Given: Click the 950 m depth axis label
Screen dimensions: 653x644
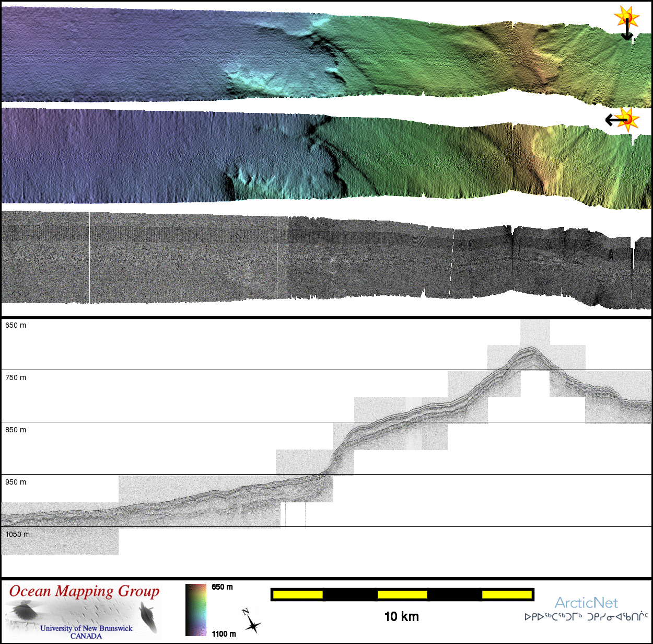Looking at the screenshot, I should [x=16, y=482].
